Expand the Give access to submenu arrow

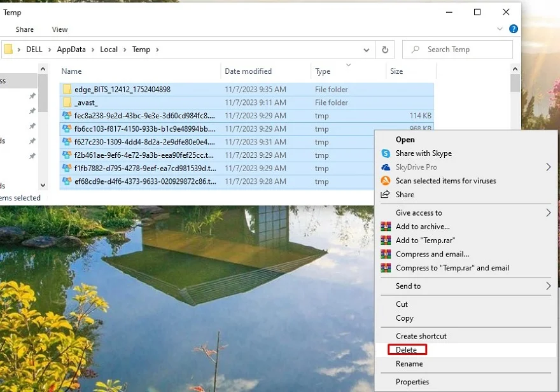pos(548,213)
